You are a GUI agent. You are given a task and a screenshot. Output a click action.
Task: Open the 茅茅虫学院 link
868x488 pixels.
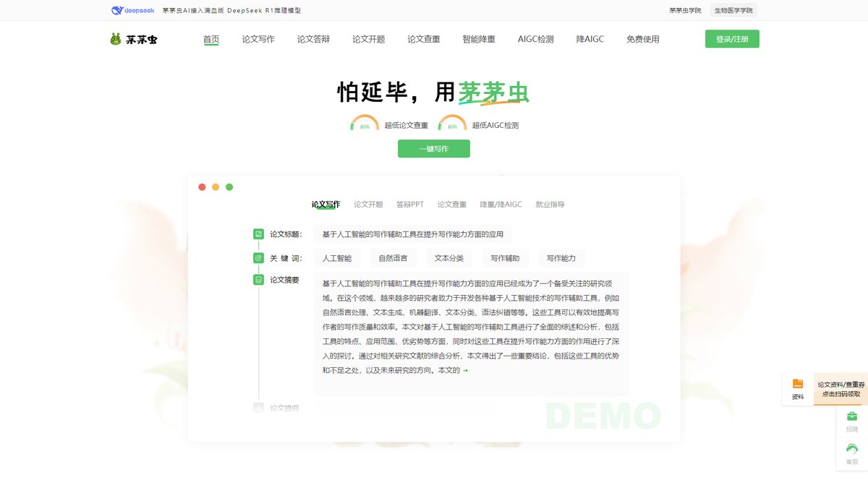(685, 11)
